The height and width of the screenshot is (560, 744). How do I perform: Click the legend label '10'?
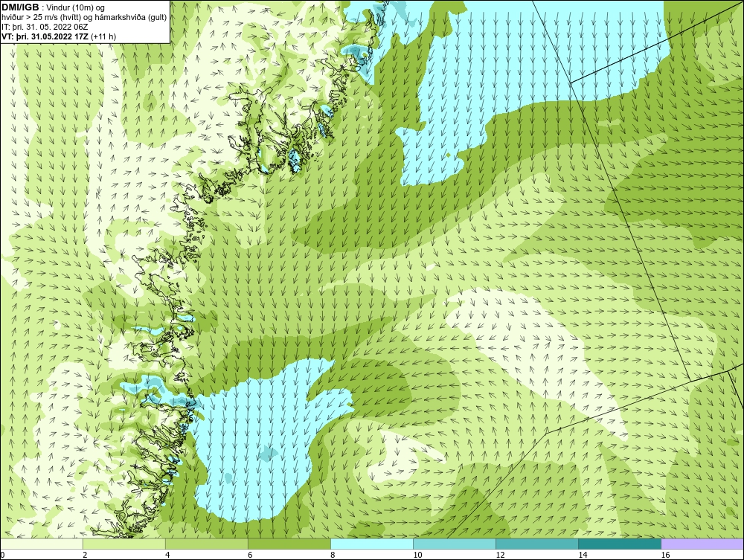click(417, 555)
